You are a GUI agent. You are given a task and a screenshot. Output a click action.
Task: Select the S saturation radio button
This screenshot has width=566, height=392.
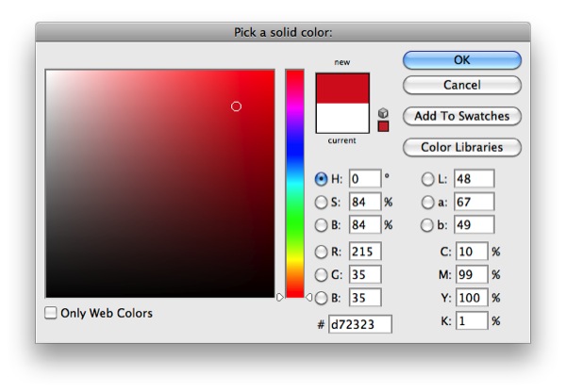coord(321,203)
